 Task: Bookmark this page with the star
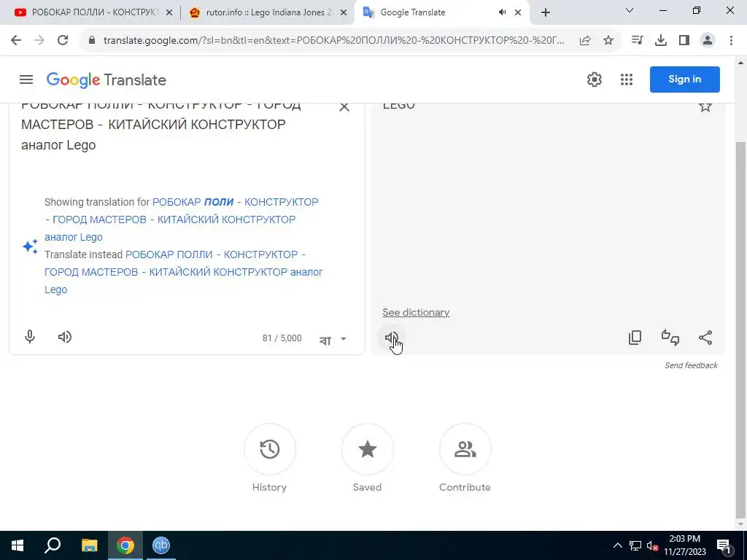(x=608, y=41)
